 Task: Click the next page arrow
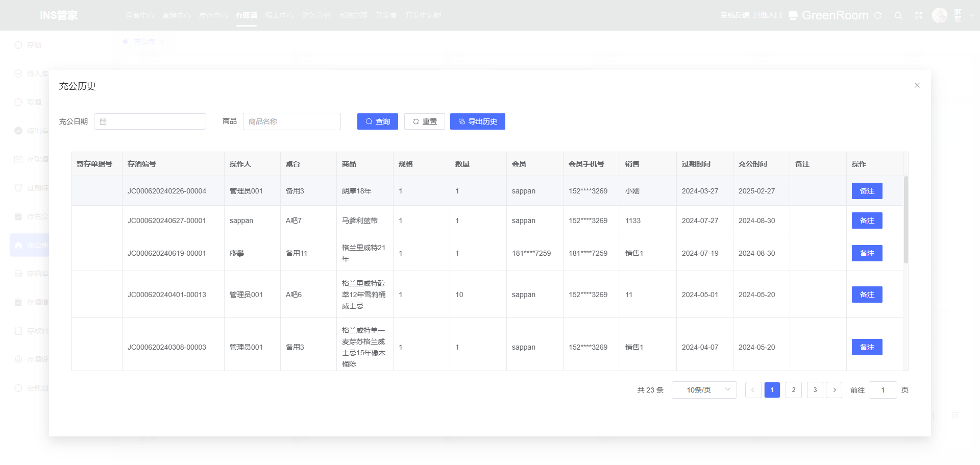[x=834, y=390]
